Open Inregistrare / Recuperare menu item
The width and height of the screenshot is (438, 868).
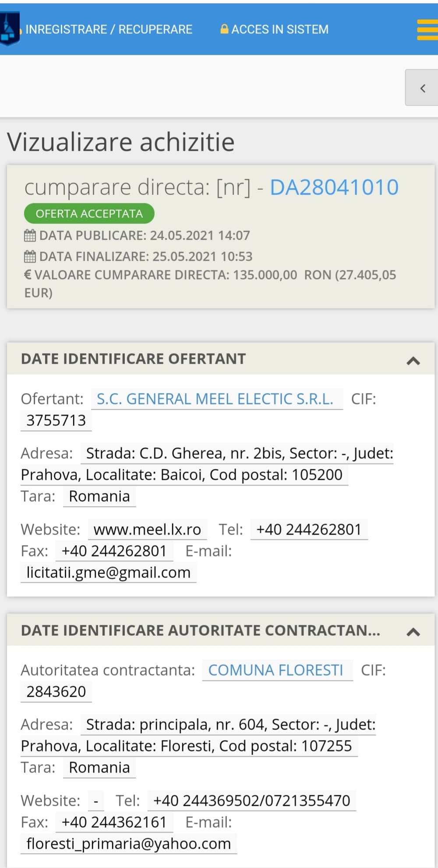(109, 29)
